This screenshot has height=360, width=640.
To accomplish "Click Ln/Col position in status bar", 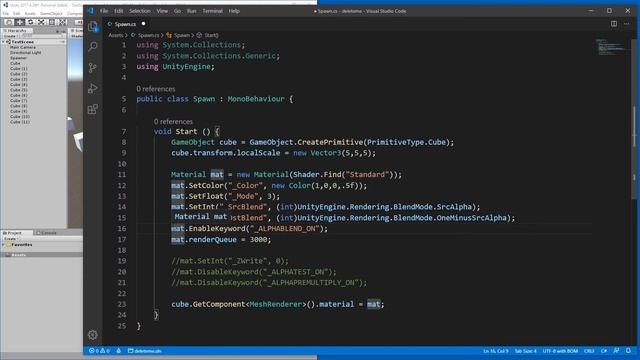I will pos(496,351).
